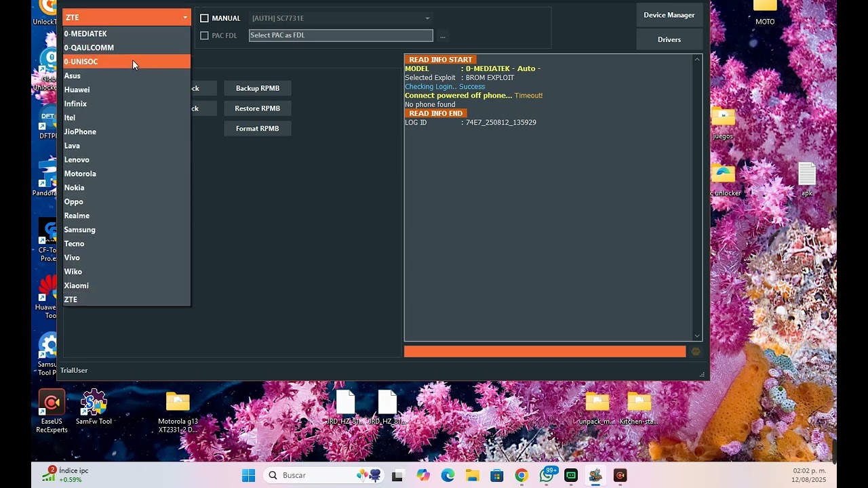Select Xiaomi in the brand list
This screenshot has height=488, width=868.
(126, 285)
